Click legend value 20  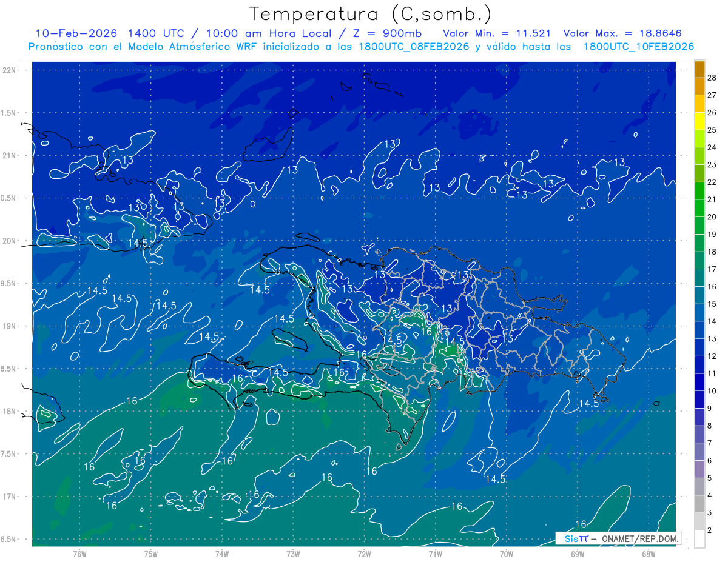pyautogui.click(x=712, y=217)
